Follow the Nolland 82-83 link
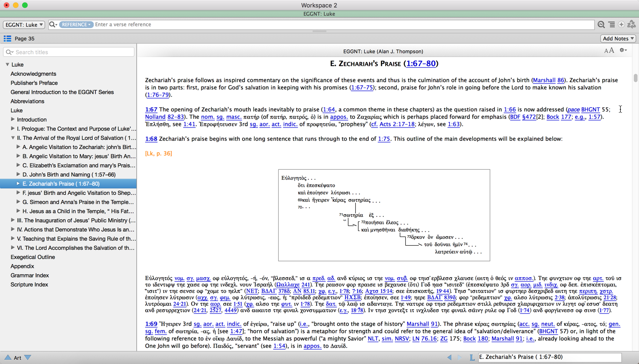Image resolution: width=639 pixels, height=364 pixels. [x=165, y=117]
